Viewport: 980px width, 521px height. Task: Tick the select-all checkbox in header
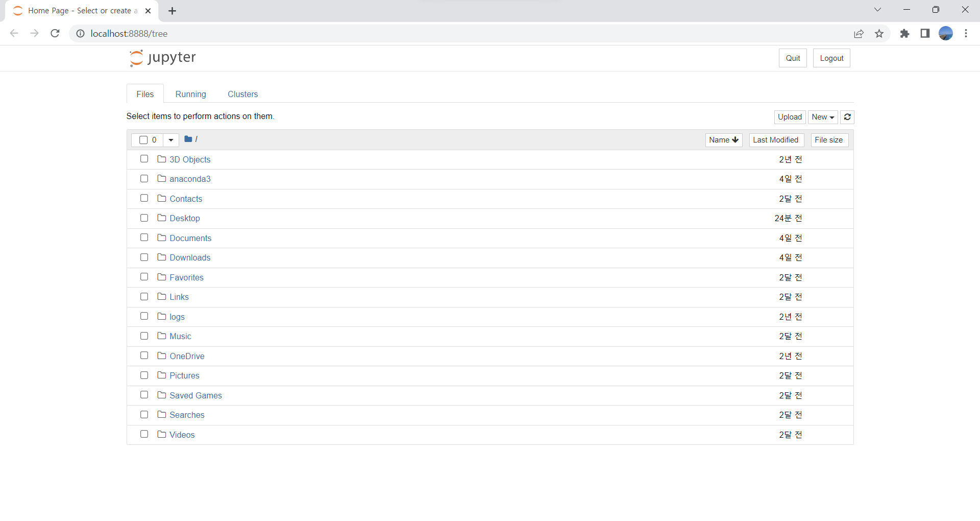click(x=143, y=140)
